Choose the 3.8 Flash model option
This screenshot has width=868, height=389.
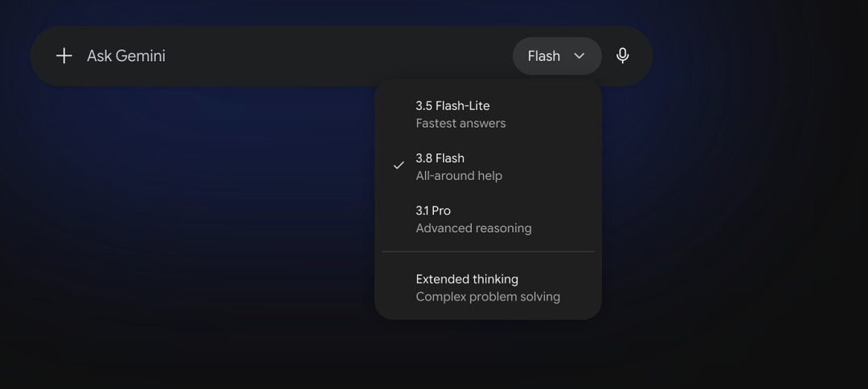pos(488,166)
